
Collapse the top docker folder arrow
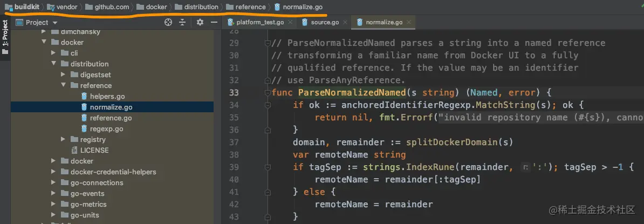point(44,42)
